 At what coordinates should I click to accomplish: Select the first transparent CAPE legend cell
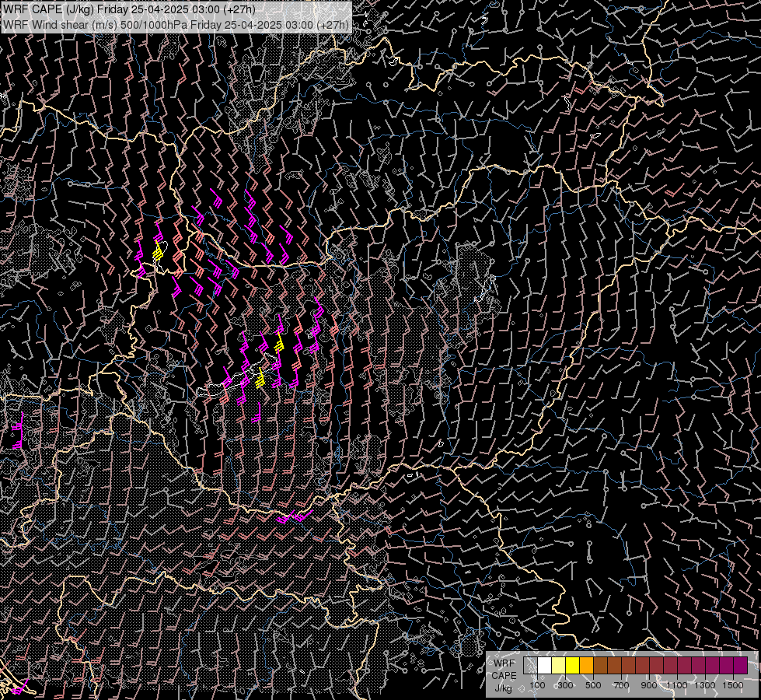tap(530, 666)
